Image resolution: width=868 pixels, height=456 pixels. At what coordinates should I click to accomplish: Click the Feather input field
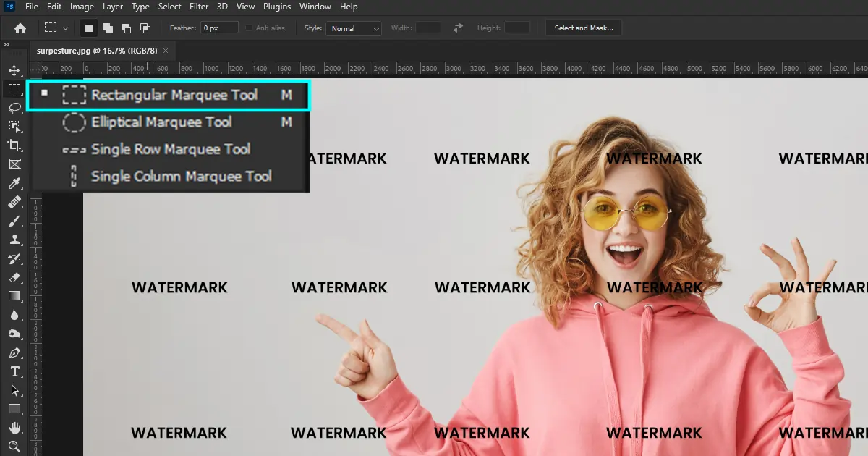(218, 28)
